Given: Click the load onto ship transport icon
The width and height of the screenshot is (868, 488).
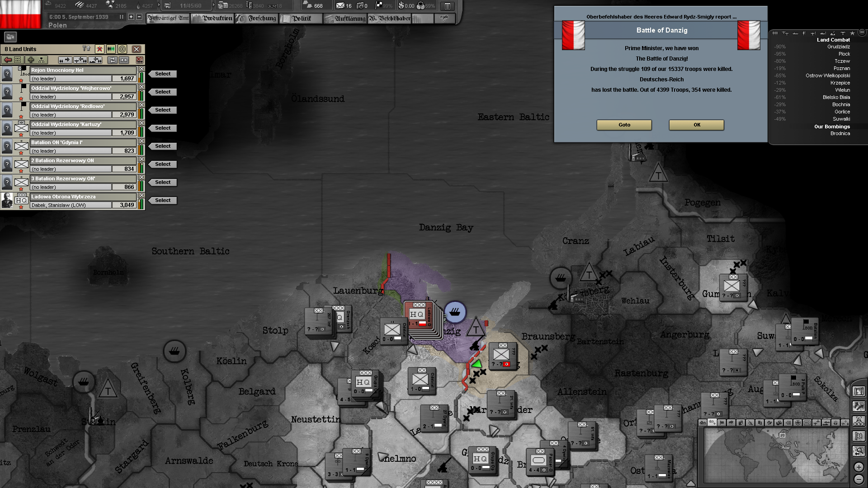Looking at the screenshot, I should coord(95,60).
